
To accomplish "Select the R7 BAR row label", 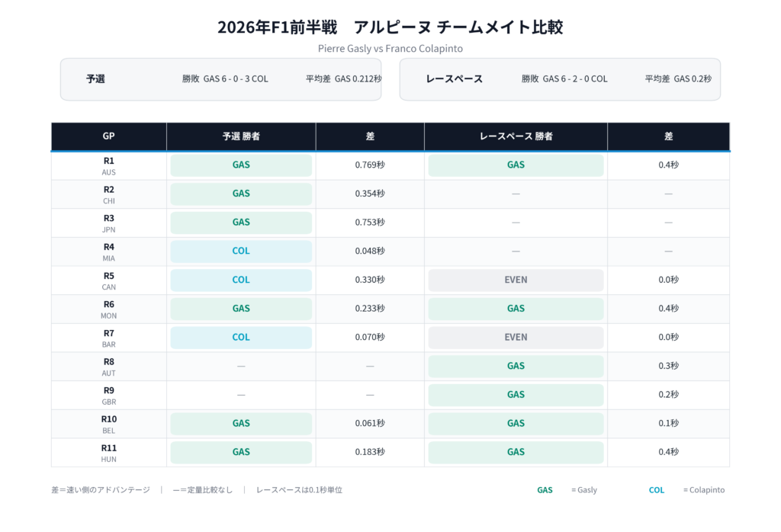I will tap(108, 338).
